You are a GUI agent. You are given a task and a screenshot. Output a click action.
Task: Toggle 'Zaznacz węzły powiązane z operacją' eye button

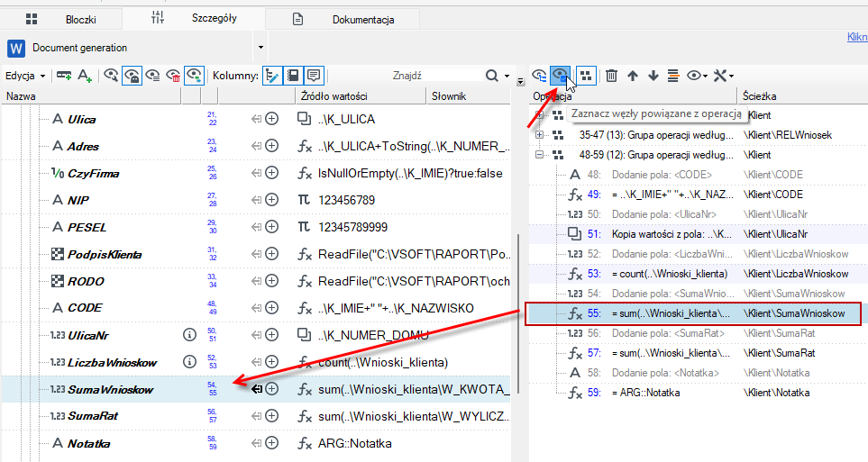click(x=561, y=76)
